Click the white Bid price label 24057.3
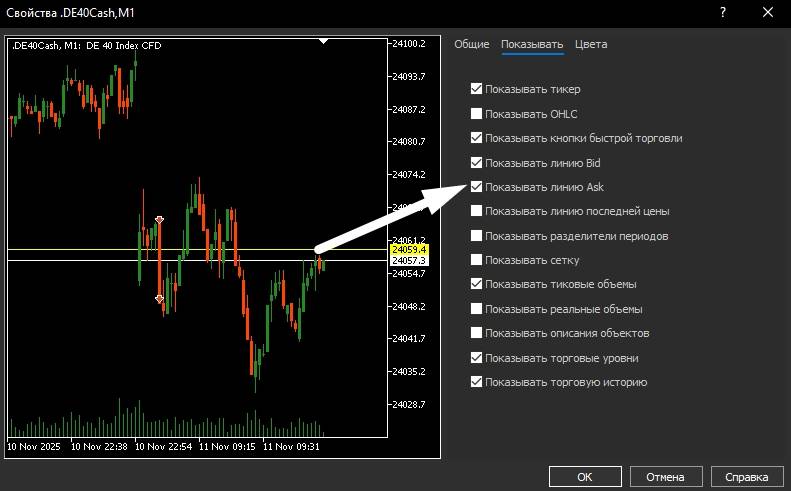This screenshot has width=791, height=491. (x=408, y=261)
